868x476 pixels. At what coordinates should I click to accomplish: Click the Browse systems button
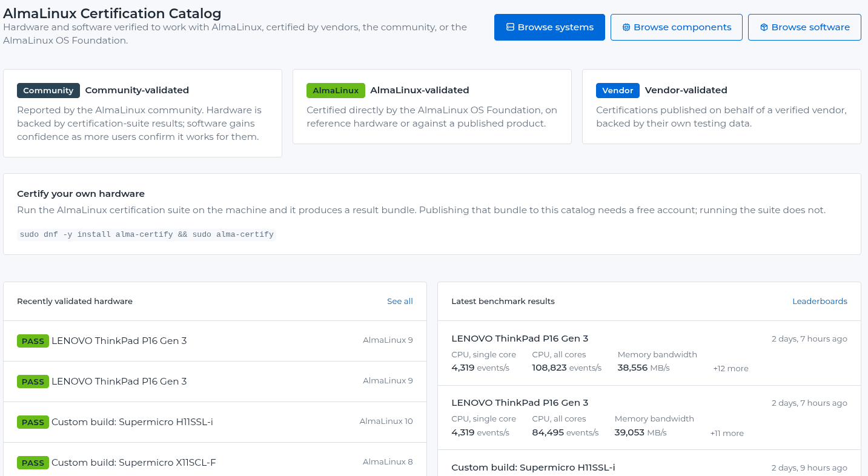(x=549, y=27)
